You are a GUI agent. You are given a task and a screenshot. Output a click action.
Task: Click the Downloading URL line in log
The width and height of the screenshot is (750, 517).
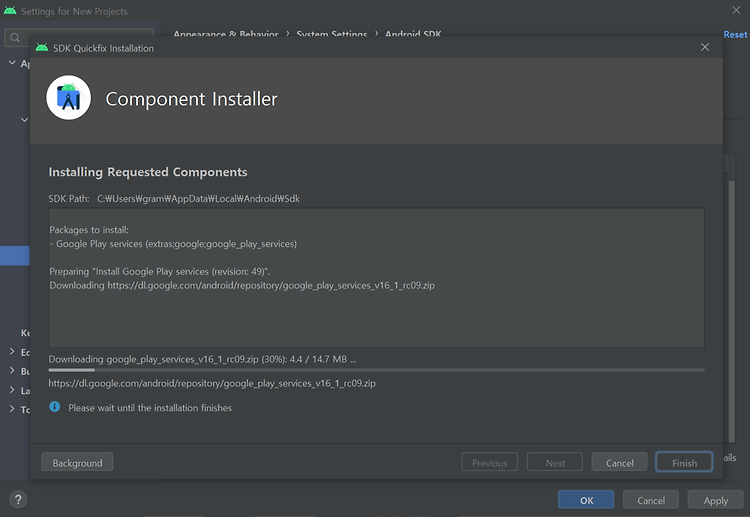tap(242, 285)
